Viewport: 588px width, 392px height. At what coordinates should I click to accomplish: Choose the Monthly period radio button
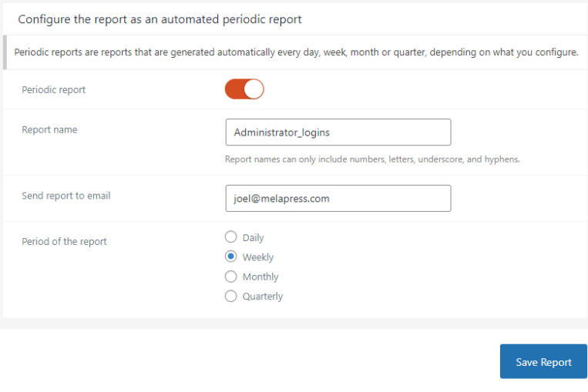click(231, 276)
